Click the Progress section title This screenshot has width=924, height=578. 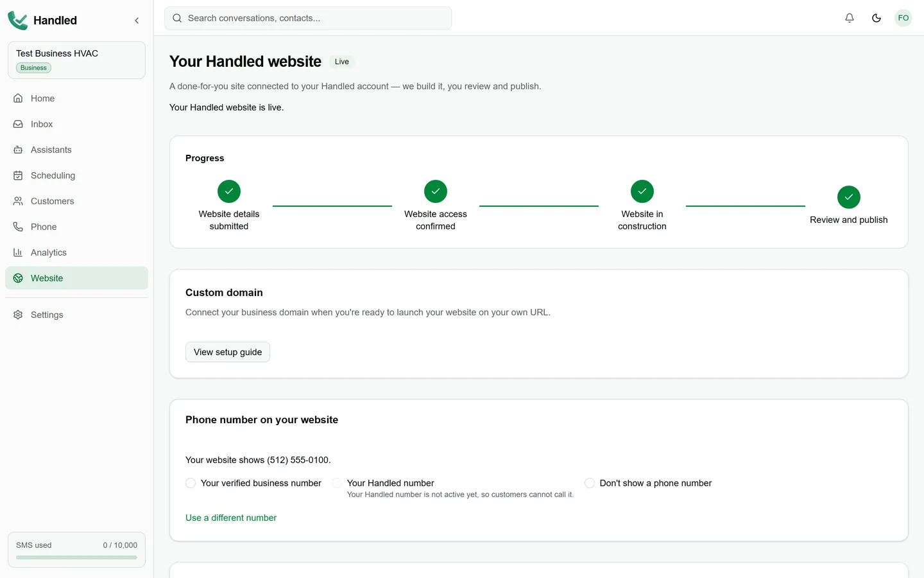[x=205, y=158]
